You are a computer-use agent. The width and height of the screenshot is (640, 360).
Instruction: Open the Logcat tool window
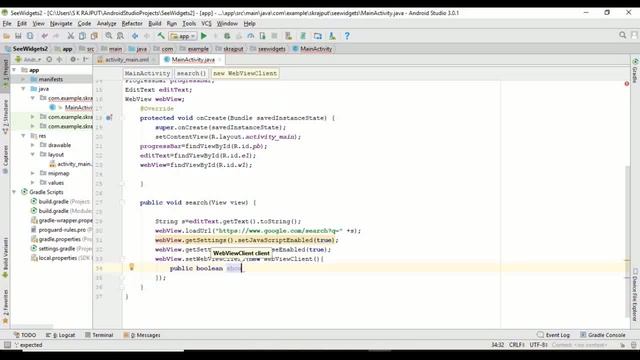click(x=60, y=335)
